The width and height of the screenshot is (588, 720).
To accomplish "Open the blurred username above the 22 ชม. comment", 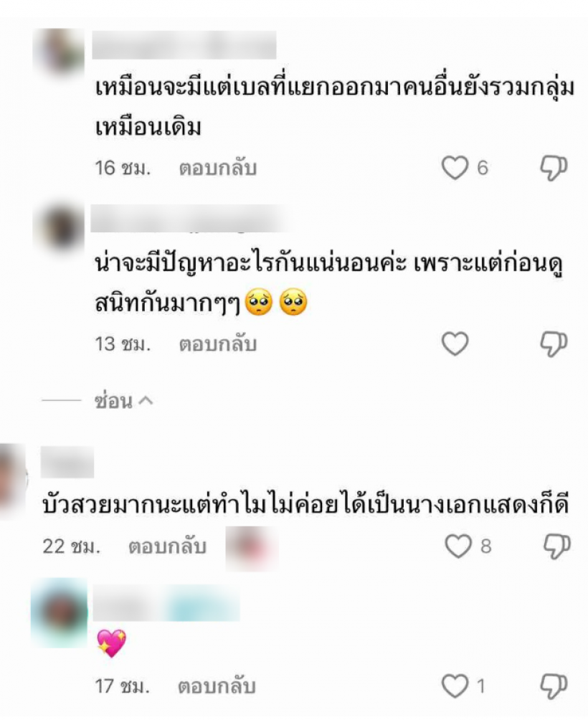I will coord(67,462).
